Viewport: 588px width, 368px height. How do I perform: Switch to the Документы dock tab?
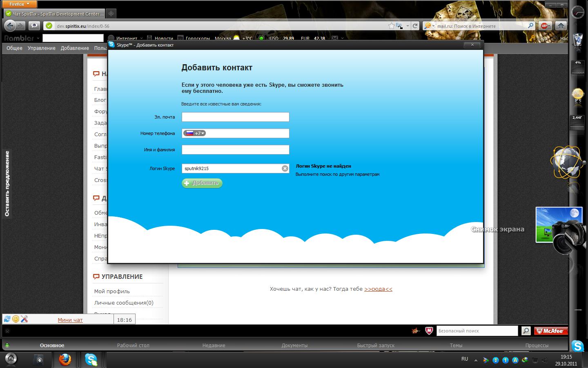click(294, 346)
